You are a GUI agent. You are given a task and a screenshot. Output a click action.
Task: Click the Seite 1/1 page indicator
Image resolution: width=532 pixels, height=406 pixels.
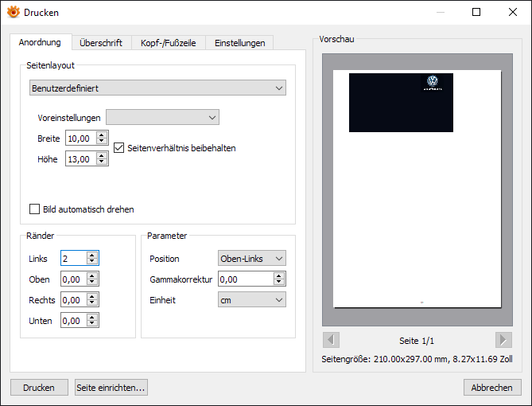point(417,341)
